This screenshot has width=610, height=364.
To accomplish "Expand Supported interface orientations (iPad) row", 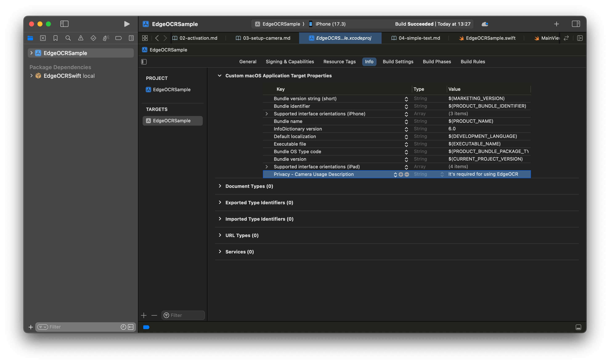I will [267, 166].
